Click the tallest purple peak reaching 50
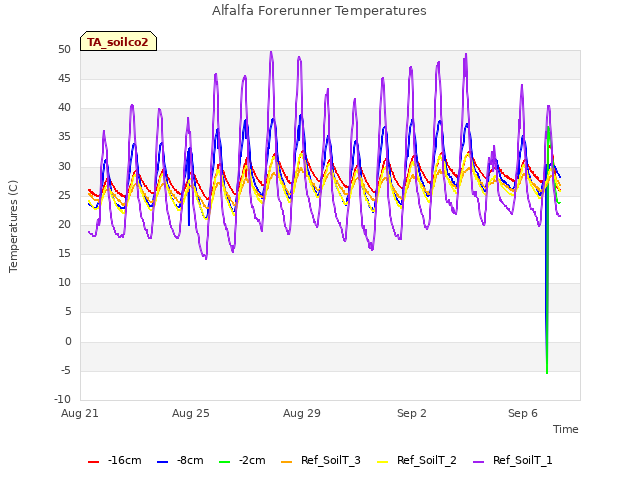640x480 pixels. tap(271, 52)
